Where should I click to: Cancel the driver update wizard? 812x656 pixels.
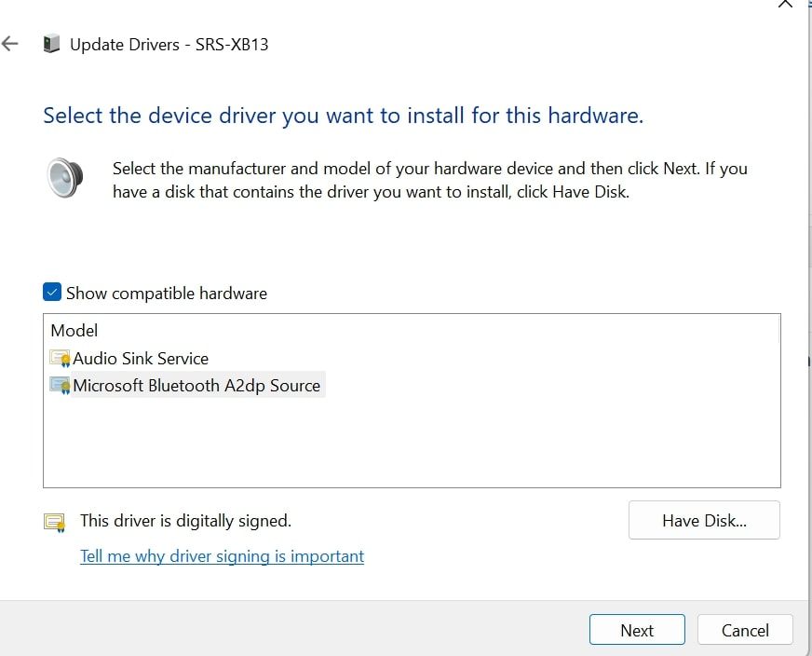pyautogui.click(x=745, y=629)
